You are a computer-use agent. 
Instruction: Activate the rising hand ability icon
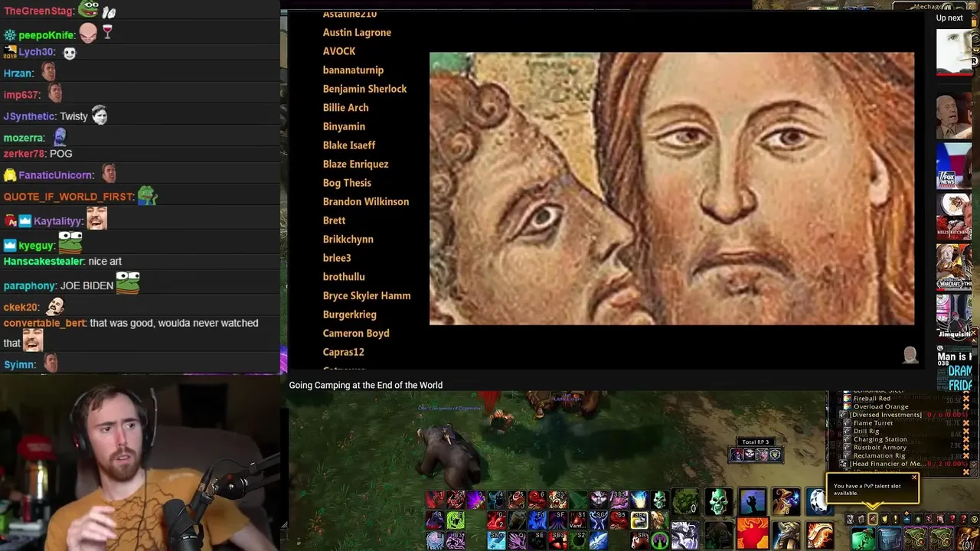coord(752,500)
